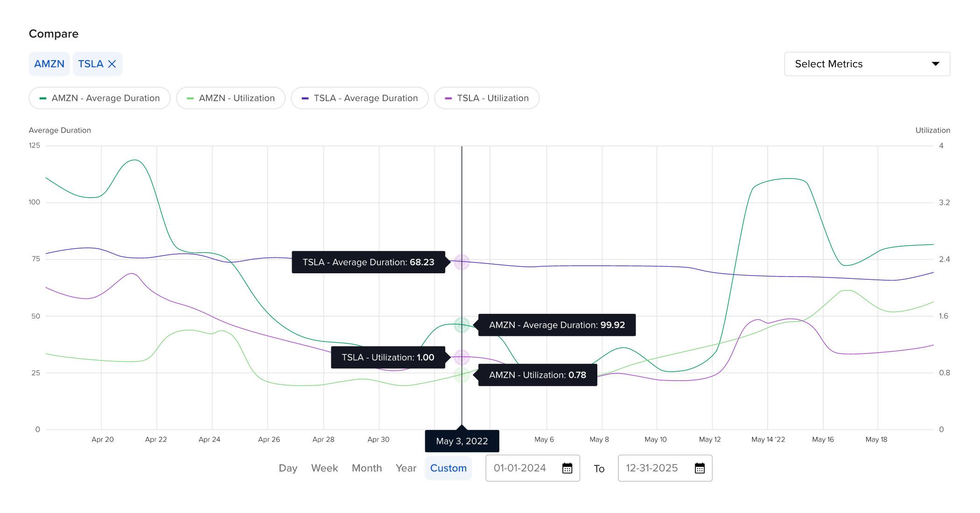Screen dimensions: 980x513
Task: Edit the start date input field
Action: coord(518,468)
